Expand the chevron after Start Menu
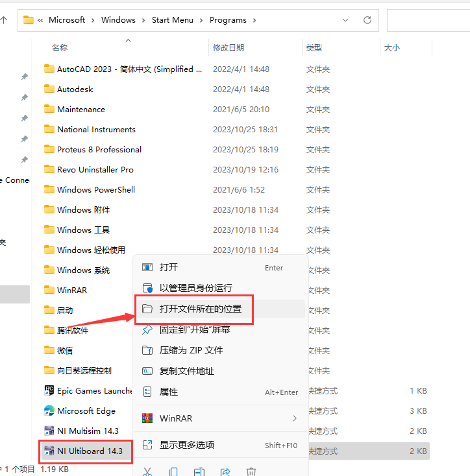Image resolution: width=470 pixels, height=476 pixels. (x=201, y=20)
